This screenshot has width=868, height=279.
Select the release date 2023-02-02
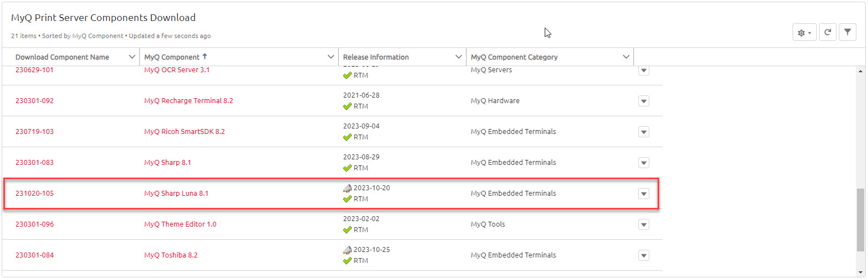pos(361,219)
